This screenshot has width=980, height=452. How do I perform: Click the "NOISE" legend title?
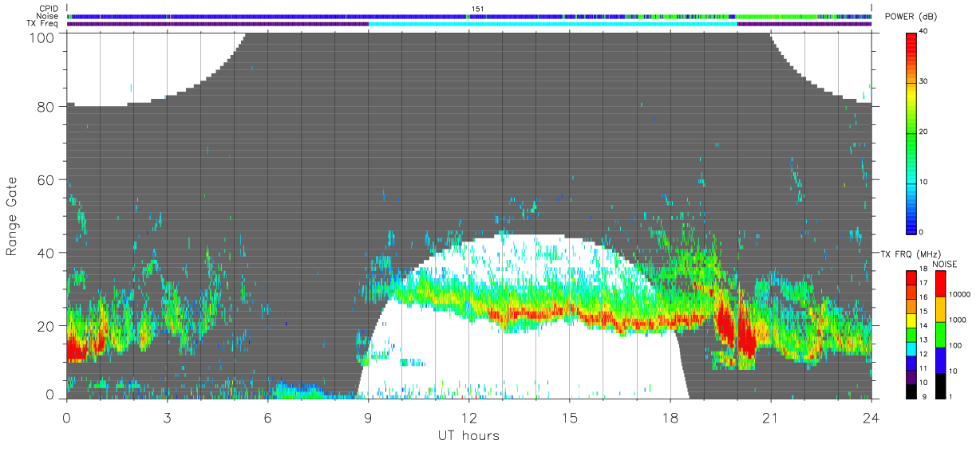943,264
